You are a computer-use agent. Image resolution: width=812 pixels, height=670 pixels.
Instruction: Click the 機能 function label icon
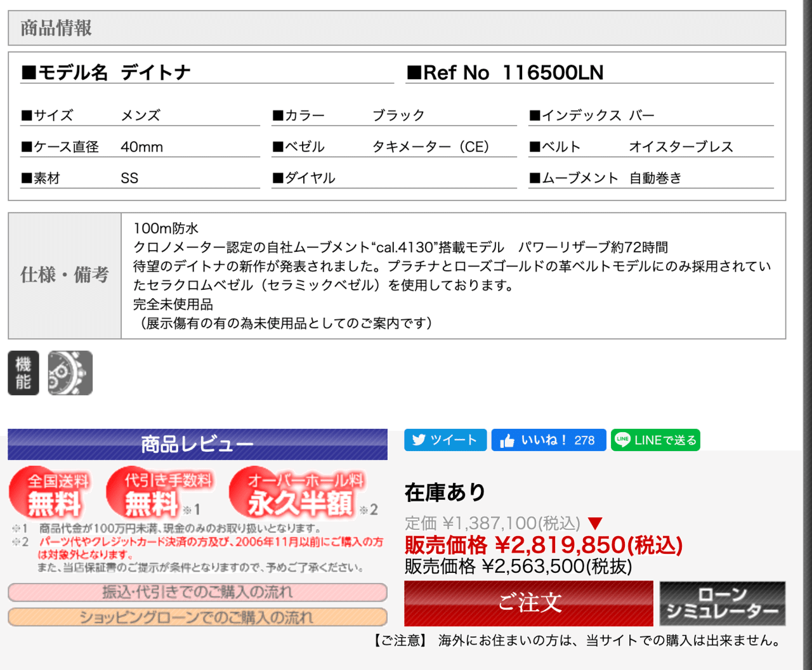23,373
